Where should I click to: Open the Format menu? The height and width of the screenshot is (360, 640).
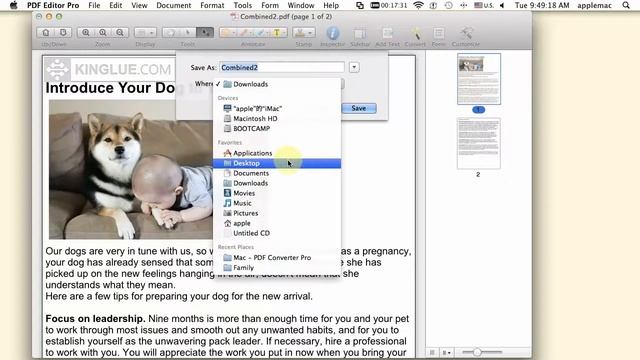(212, 5)
